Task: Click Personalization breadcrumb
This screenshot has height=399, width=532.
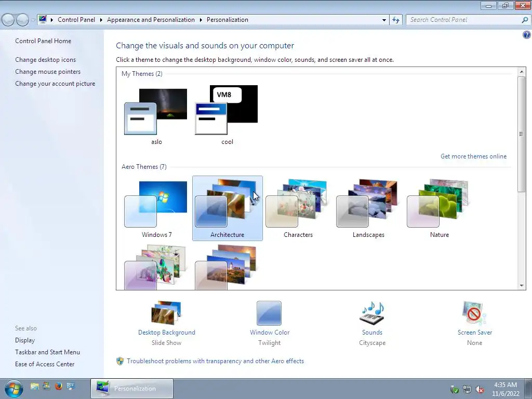Action: pyautogui.click(x=228, y=20)
